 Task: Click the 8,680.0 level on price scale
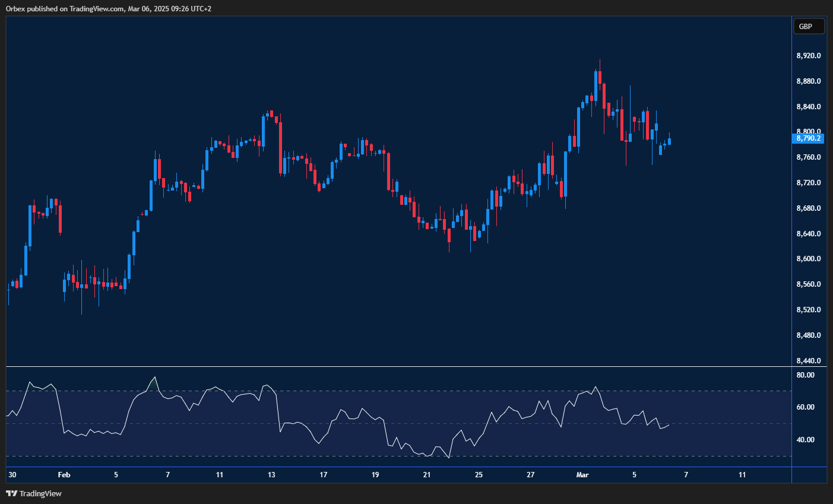(x=808, y=208)
